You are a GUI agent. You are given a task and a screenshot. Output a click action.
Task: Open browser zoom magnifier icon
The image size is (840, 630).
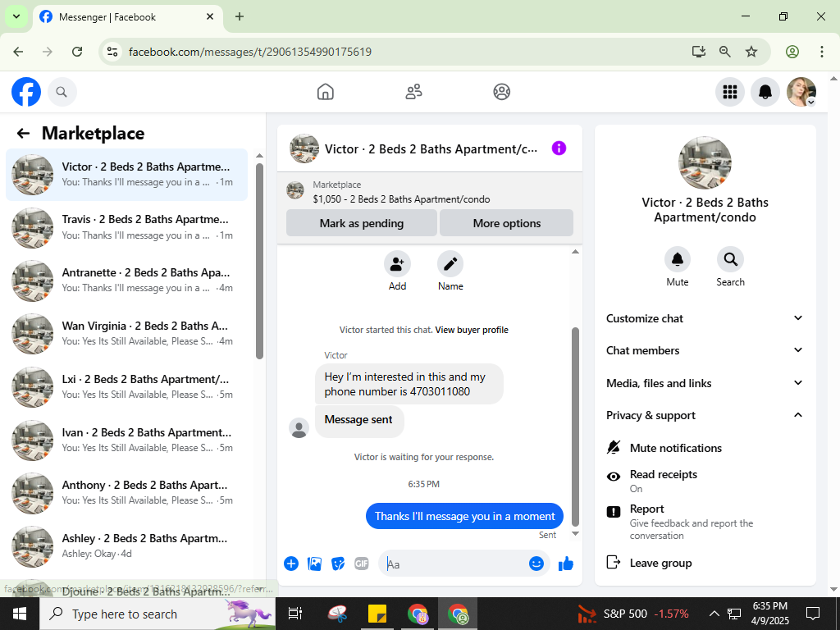tap(725, 52)
